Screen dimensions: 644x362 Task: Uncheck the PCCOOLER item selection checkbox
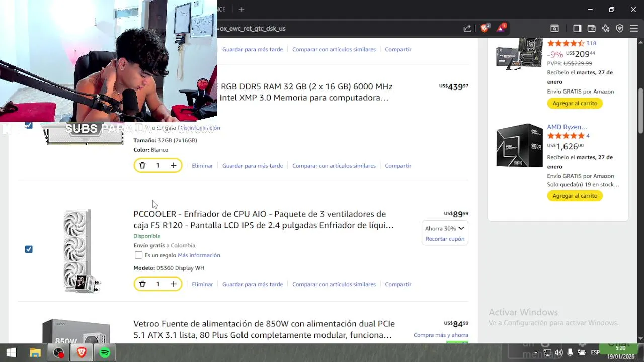click(29, 249)
